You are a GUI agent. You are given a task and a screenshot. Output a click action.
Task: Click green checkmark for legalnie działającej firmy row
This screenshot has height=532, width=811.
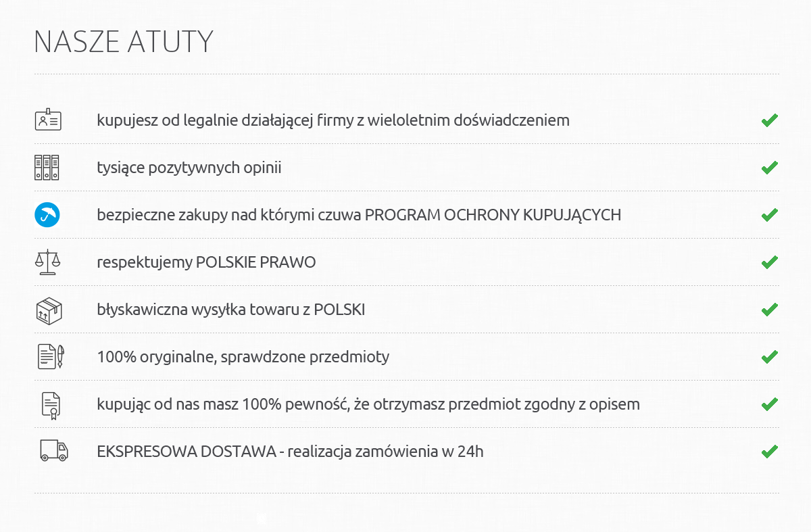[769, 120]
